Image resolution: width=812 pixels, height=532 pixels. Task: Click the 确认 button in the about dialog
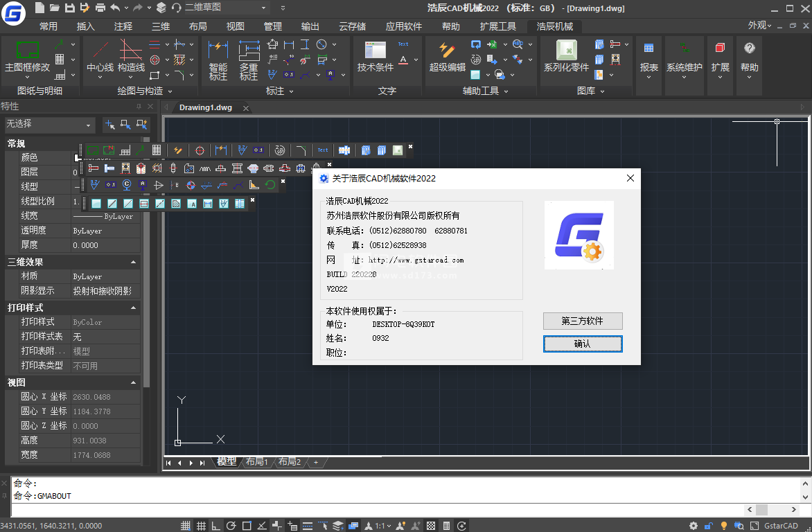click(x=582, y=344)
